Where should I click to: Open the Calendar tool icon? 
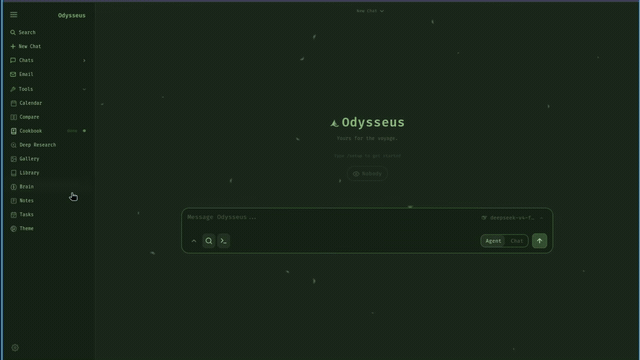pyautogui.click(x=13, y=103)
